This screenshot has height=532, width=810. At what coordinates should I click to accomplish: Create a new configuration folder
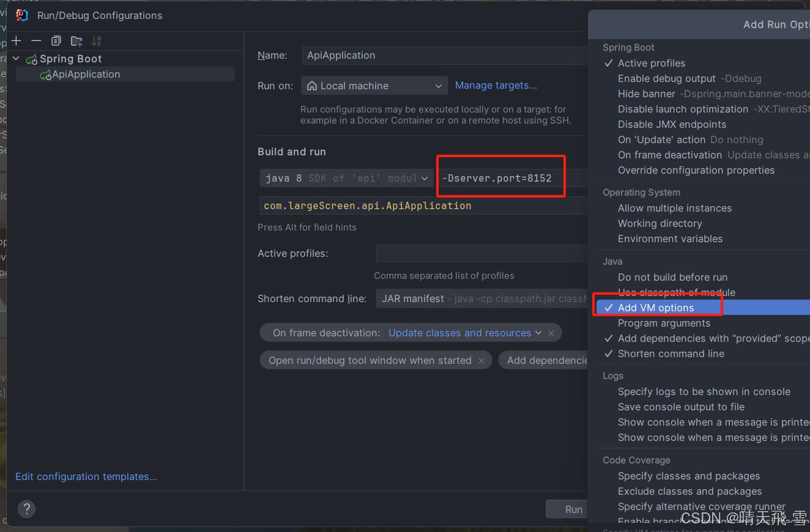pos(76,41)
